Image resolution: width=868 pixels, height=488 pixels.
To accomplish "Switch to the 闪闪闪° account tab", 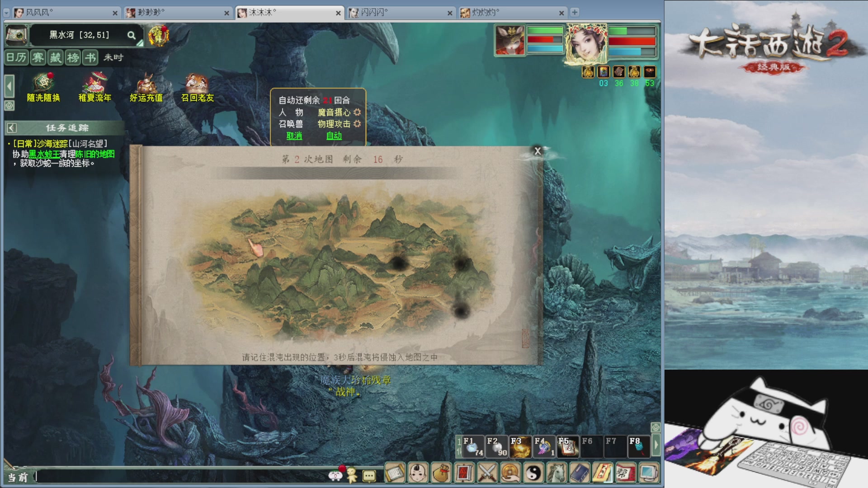I will (x=401, y=13).
